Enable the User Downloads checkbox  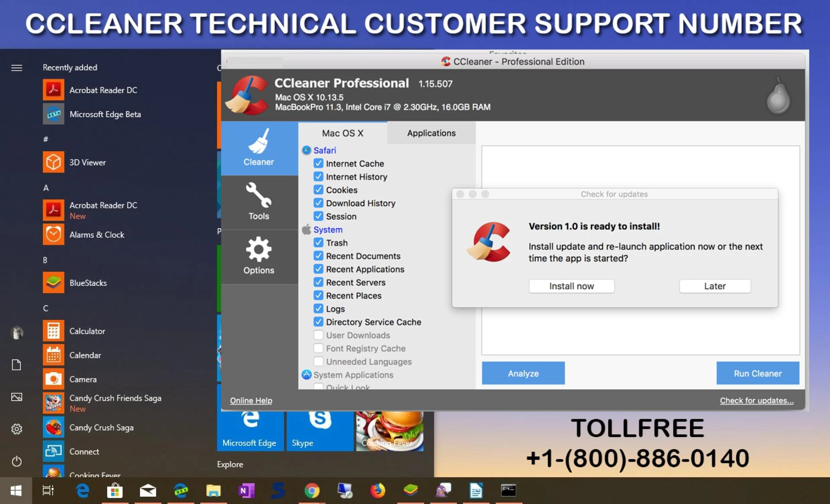319,335
